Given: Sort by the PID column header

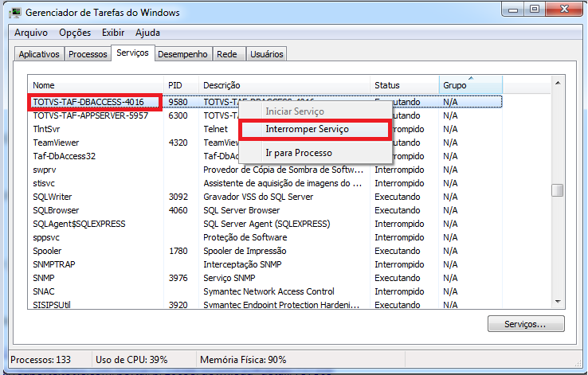Looking at the screenshot, I should (x=181, y=85).
